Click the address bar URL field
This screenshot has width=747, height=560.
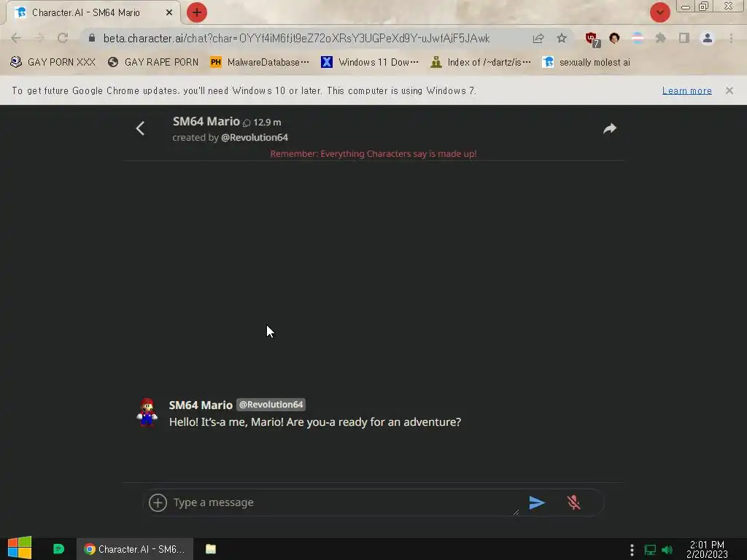point(296,38)
